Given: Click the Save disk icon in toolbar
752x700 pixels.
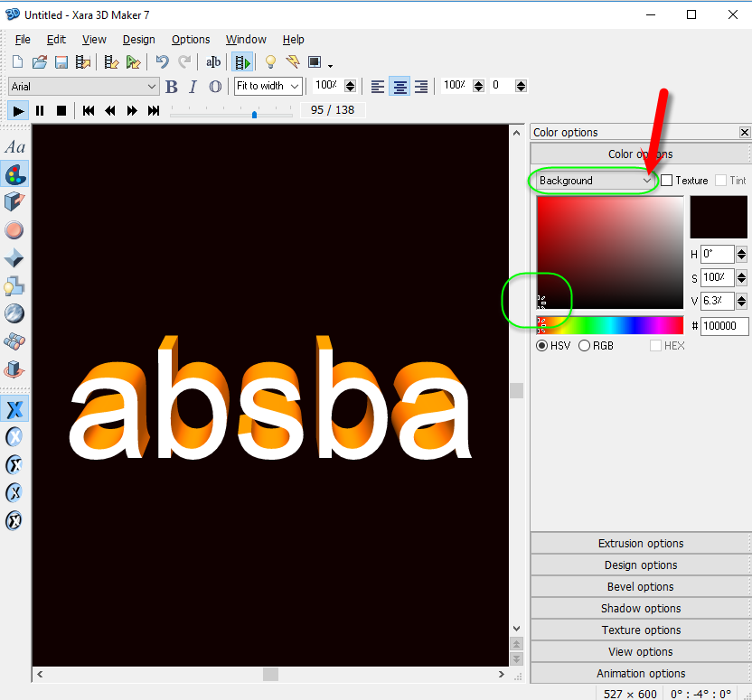Looking at the screenshot, I should click(61, 62).
